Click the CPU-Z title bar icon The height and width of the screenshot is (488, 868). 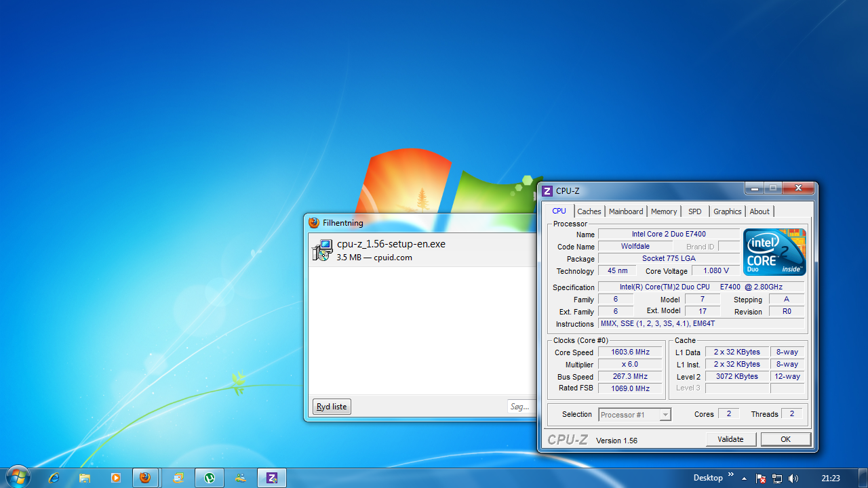click(547, 191)
